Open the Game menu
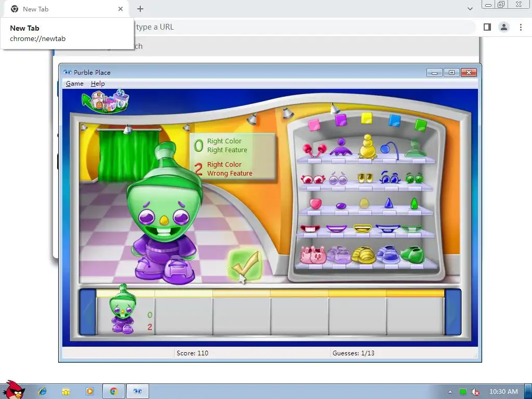The image size is (532, 399). click(x=75, y=84)
